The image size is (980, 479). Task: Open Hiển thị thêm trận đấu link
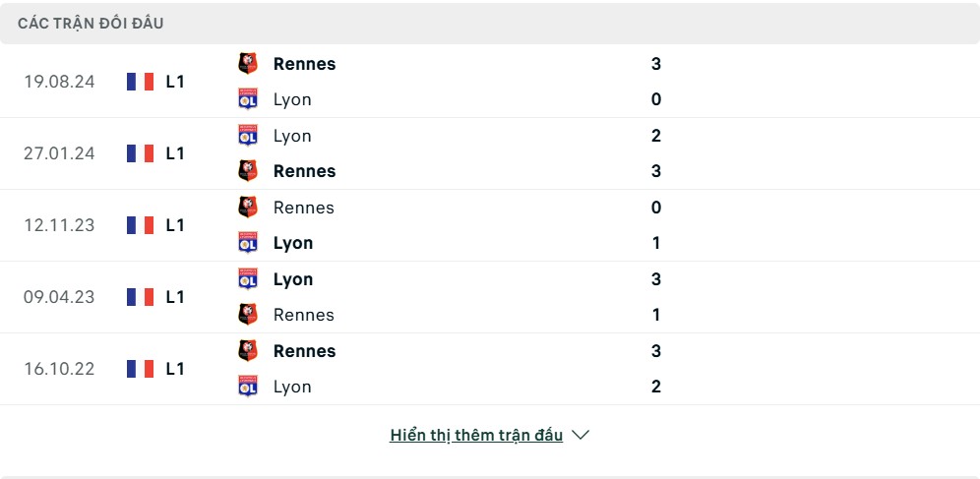pyautogui.click(x=476, y=436)
